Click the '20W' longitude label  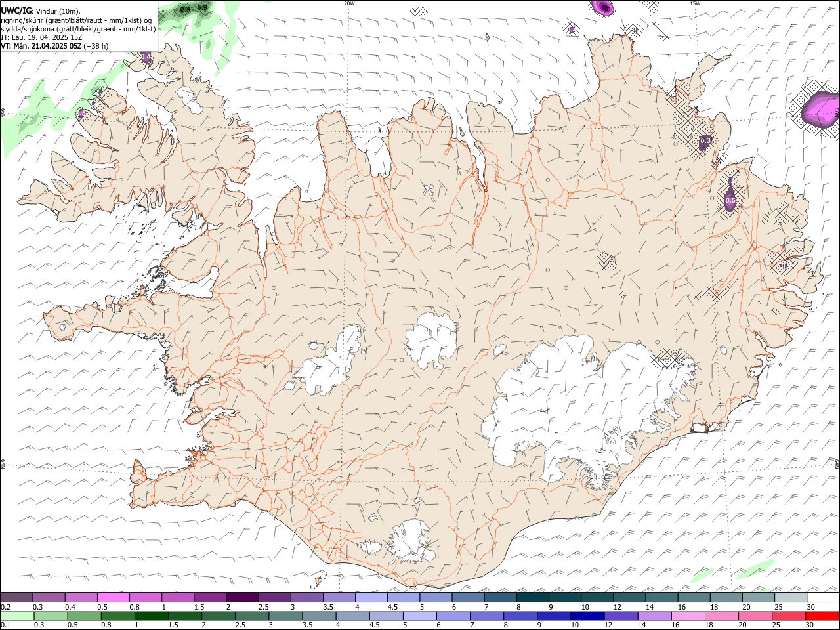click(349, 3)
